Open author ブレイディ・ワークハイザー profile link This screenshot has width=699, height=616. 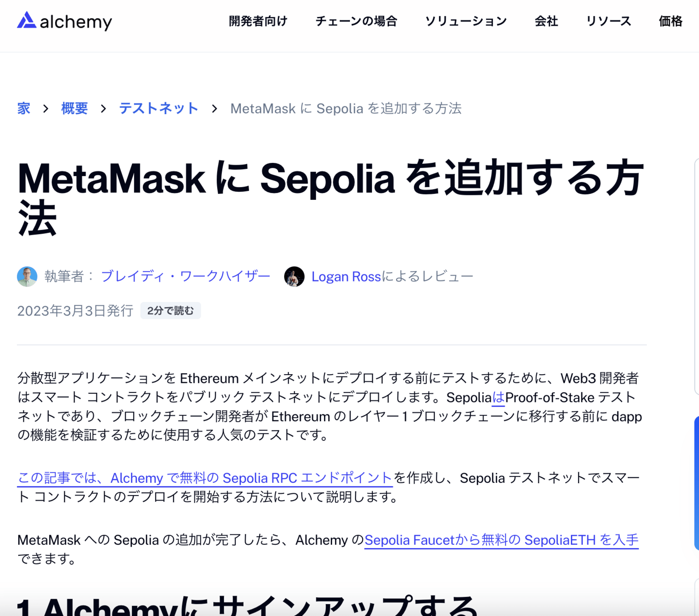coord(185,277)
